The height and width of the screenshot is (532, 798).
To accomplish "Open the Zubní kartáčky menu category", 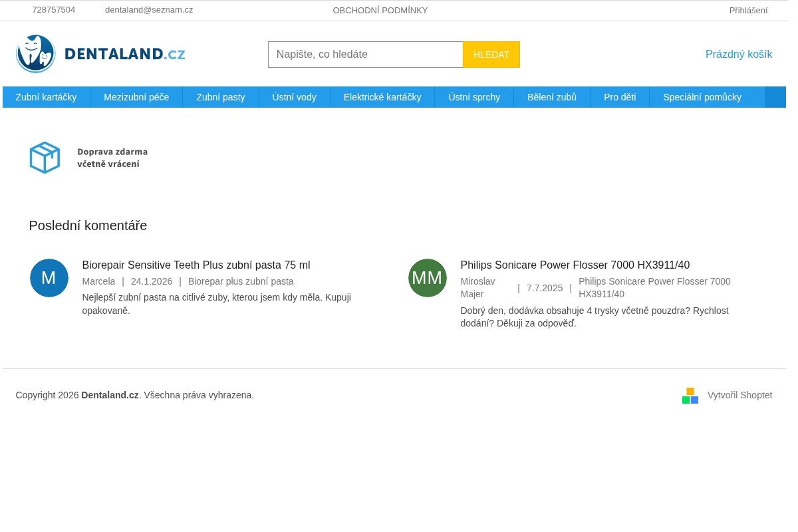I will 46,97.
